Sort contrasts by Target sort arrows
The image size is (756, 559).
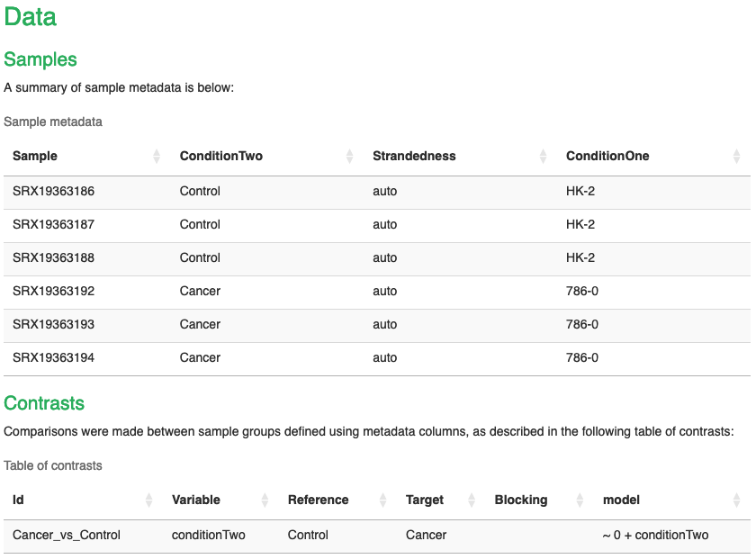(472, 500)
